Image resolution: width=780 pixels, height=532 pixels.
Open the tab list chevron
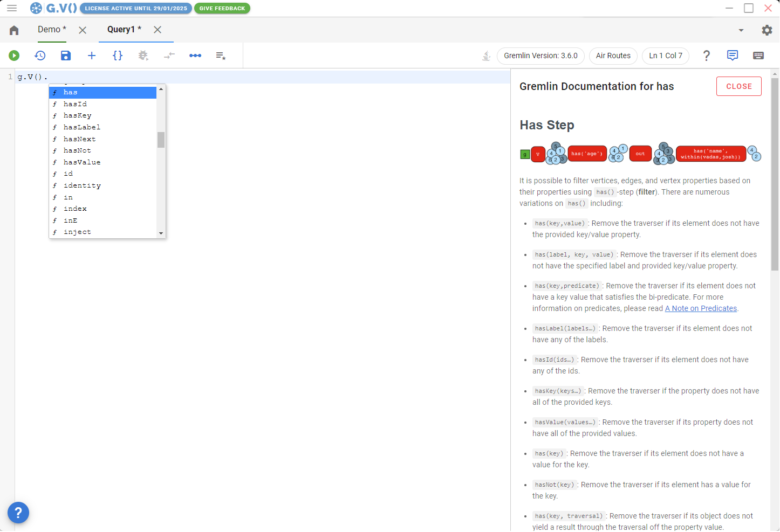pos(741,30)
